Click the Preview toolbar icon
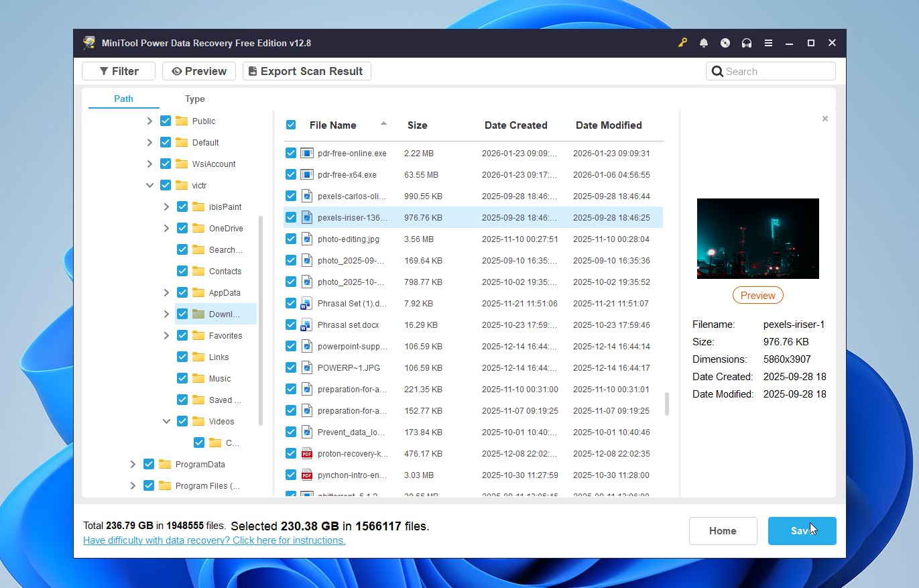This screenshot has height=588, width=919. (198, 70)
